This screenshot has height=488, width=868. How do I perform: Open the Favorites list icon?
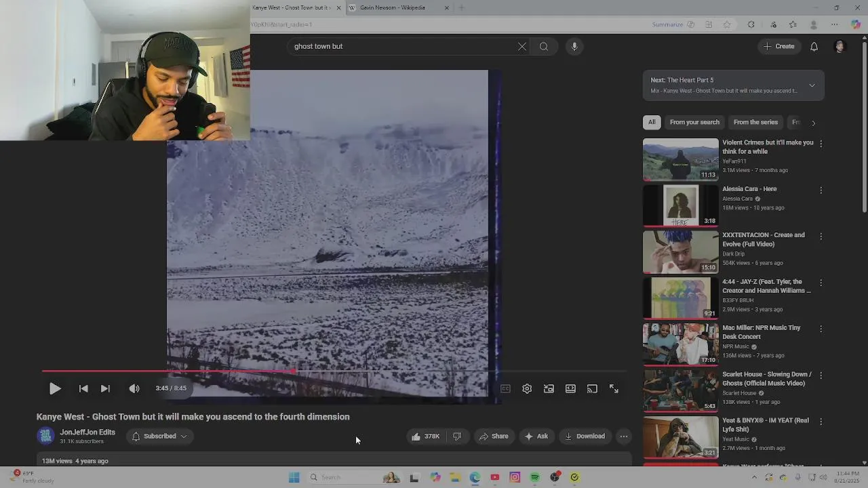[793, 24]
